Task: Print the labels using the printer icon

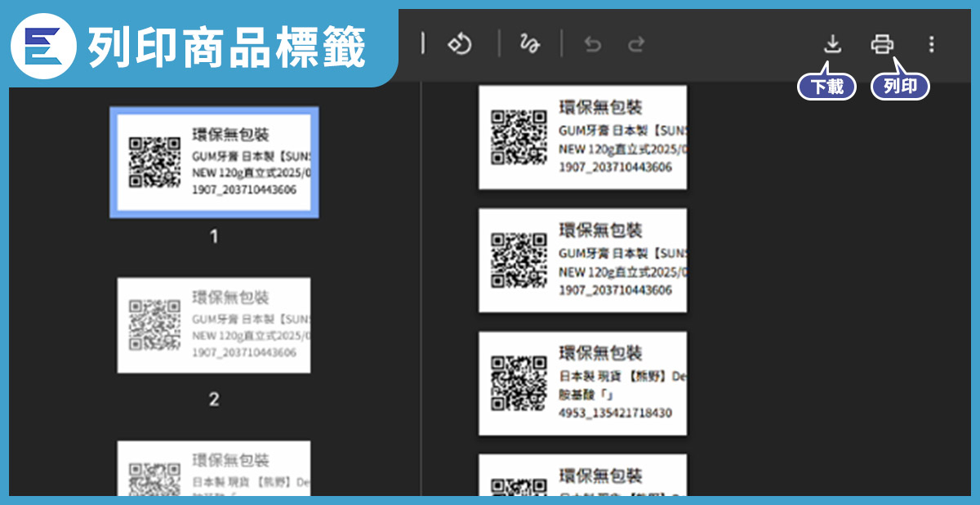Action: pos(882,44)
